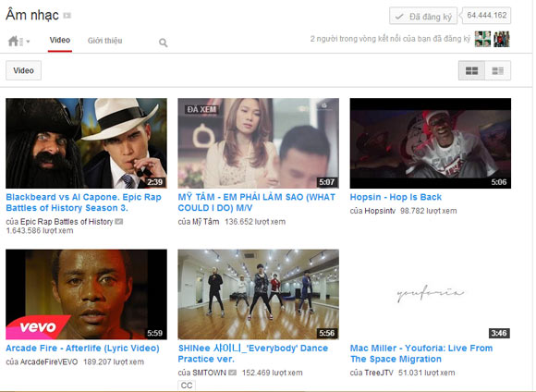Click the 3:46 duration label
Image resolution: width=536 pixels, height=392 pixels.
pyautogui.click(x=499, y=333)
